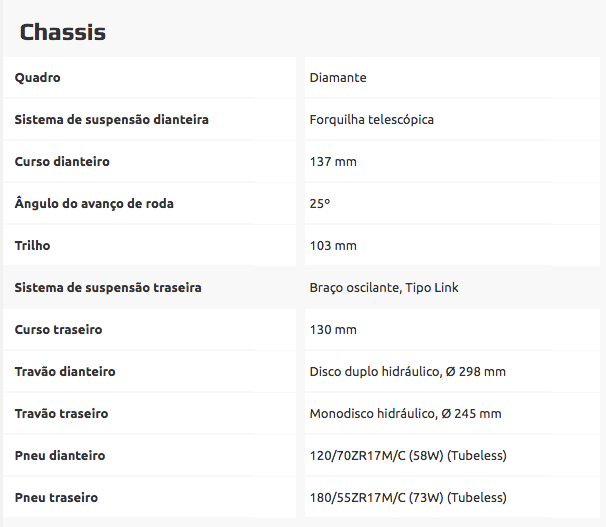Click the 25° value cell
This screenshot has width=606, height=527.
[320, 203]
